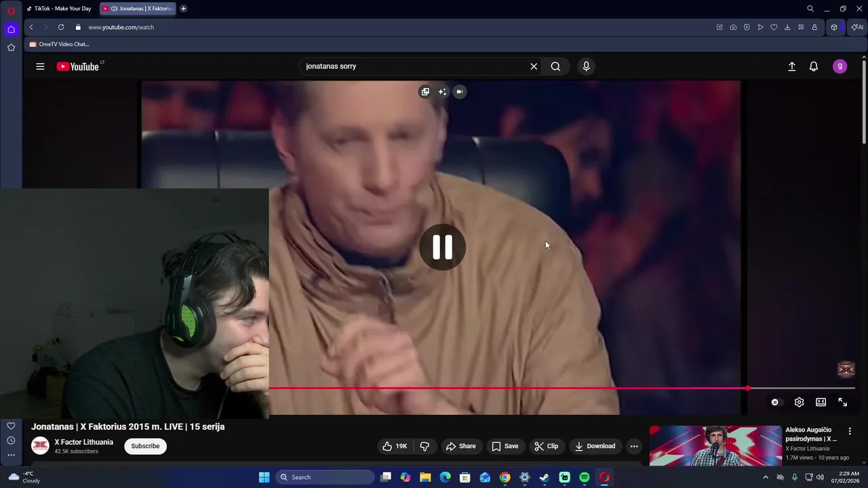
Task: Open Opera downloads arrow icon
Action: click(x=787, y=27)
